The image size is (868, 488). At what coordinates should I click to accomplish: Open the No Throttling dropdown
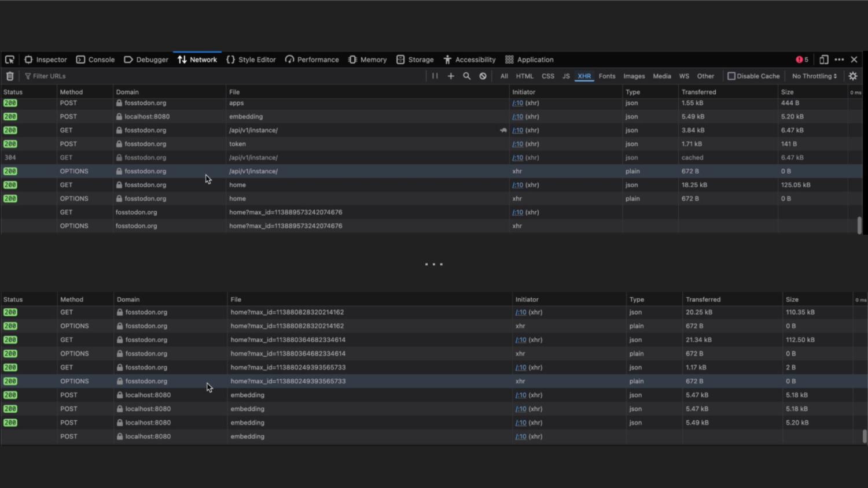click(814, 76)
